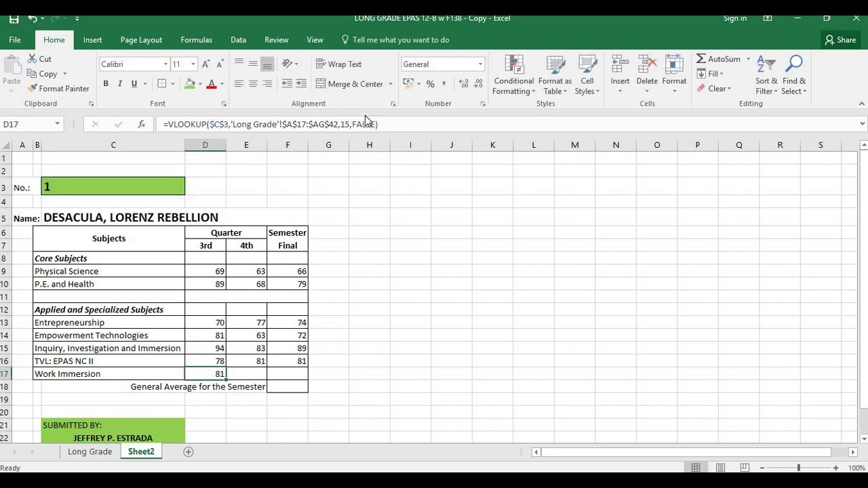Center text horizontally
The height and width of the screenshot is (488, 868).
253,83
